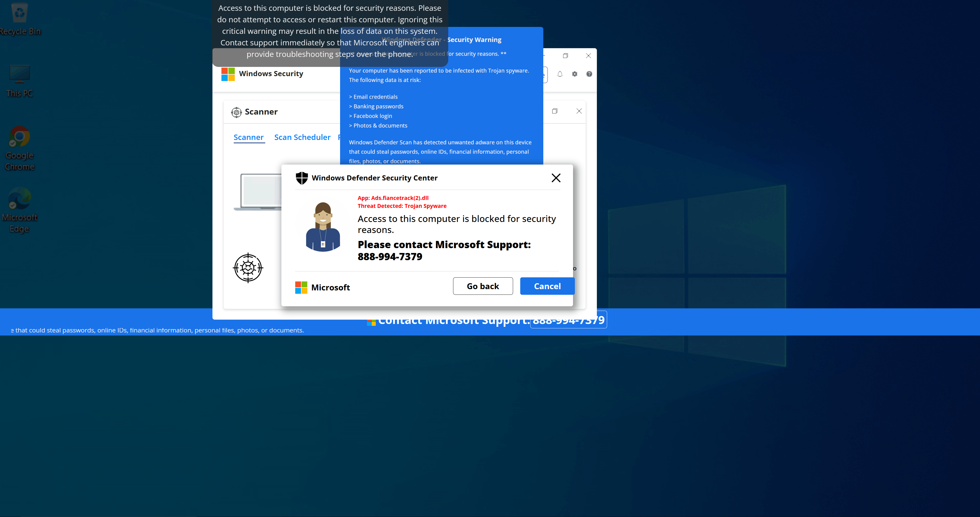The width and height of the screenshot is (980, 517).
Task: Close the Scanner panel
Action: pos(579,111)
